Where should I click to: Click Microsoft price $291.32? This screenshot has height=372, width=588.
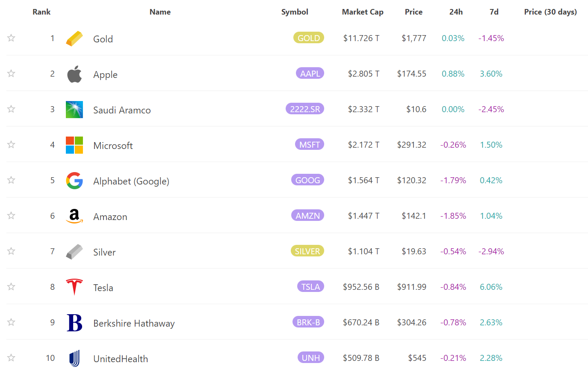click(411, 145)
